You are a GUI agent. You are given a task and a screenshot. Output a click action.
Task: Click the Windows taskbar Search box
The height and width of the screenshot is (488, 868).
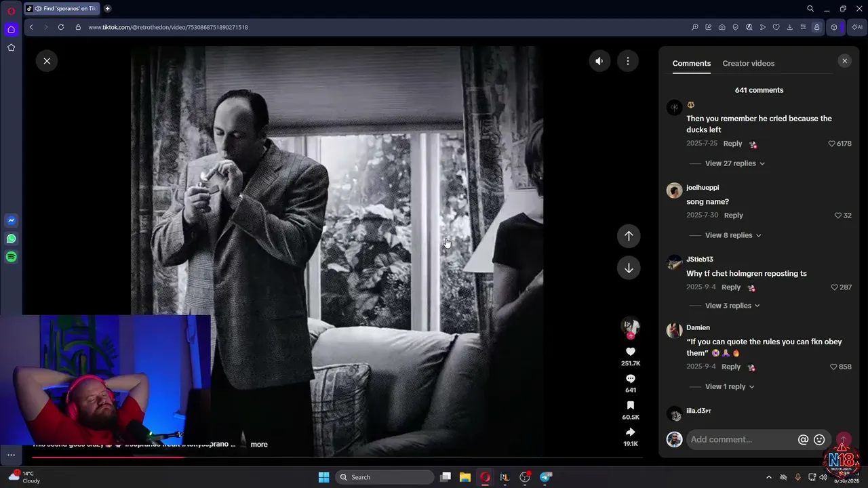[x=384, y=477]
